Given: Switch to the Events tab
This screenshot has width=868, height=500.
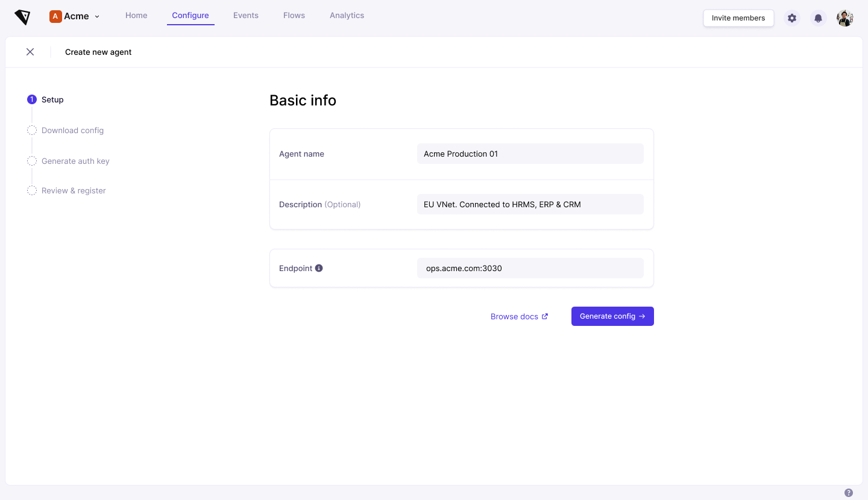Looking at the screenshot, I should click(x=246, y=16).
